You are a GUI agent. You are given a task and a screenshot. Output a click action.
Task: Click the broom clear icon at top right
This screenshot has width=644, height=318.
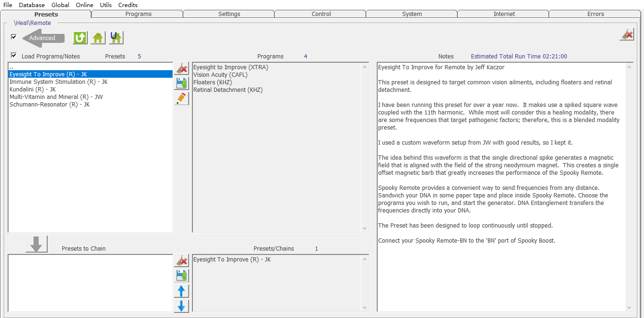click(627, 34)
